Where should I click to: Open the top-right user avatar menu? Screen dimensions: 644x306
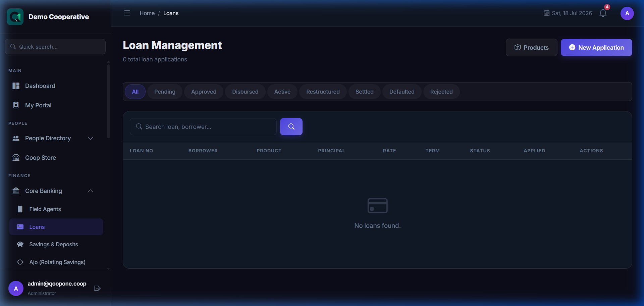627,13
